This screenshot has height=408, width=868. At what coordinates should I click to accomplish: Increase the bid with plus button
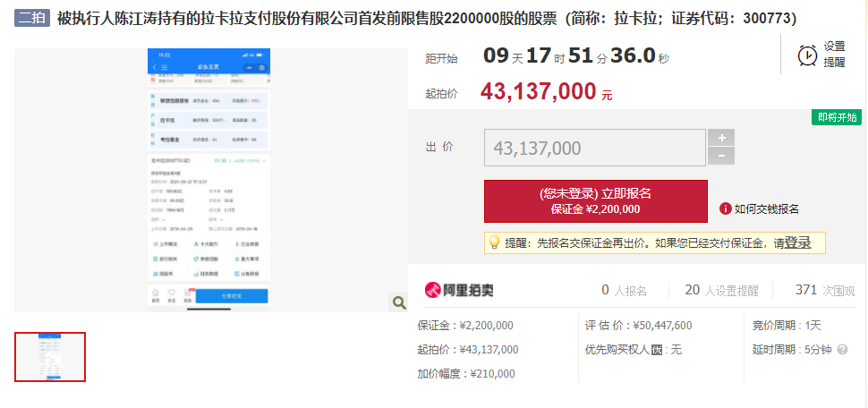tap(720, 138)
